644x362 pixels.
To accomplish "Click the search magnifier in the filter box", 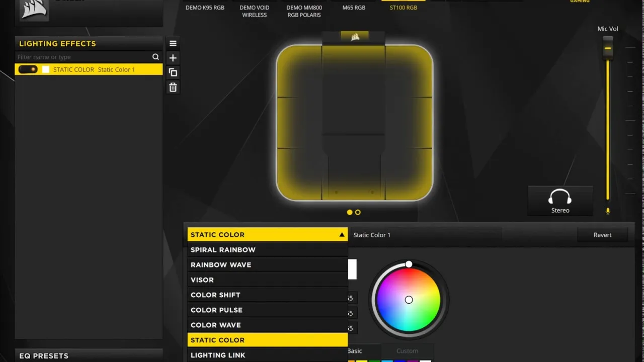I will pyautogui.click(x=155, y=57).
